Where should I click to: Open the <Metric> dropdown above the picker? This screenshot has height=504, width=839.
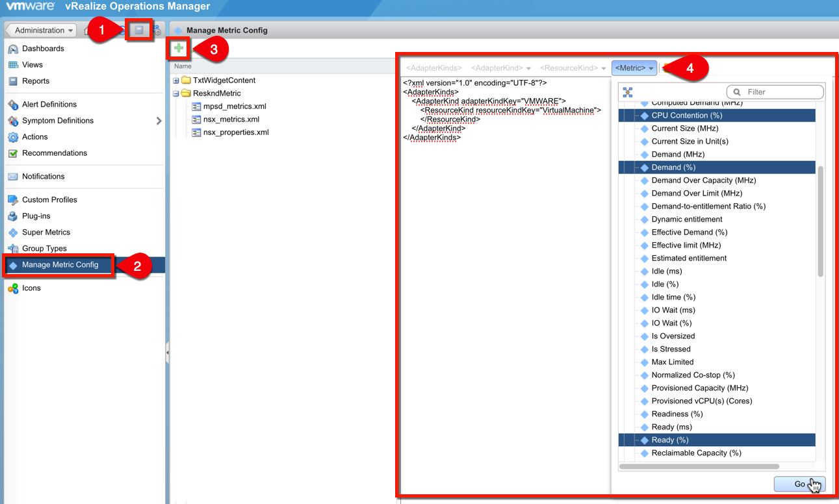634,68
